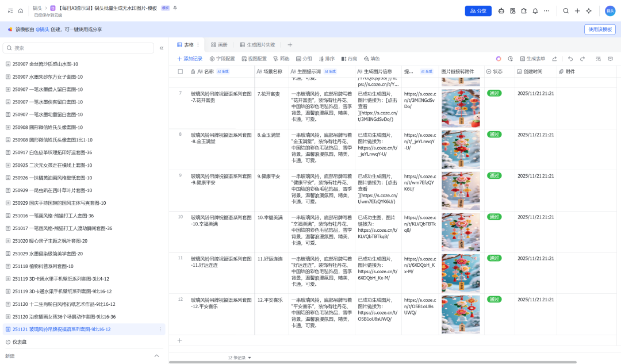Screen dimensions: 621x364
Task: Open the automation robot panel
Action: point(502,10)
